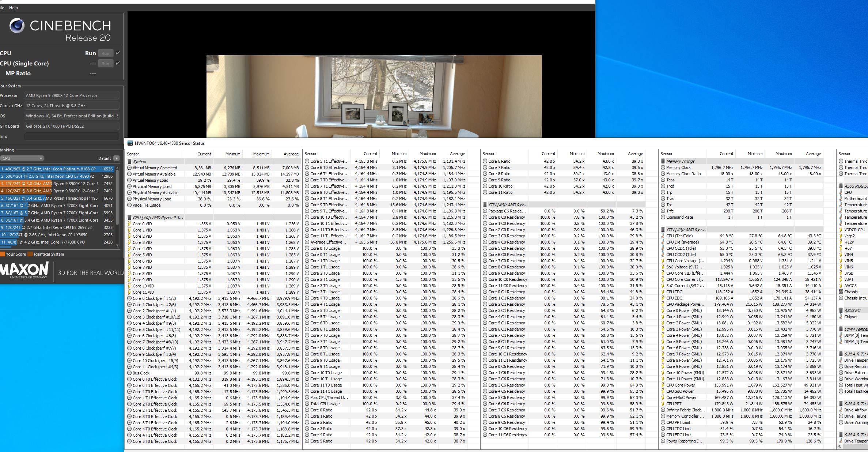Open the Help menu
Image resolution: width=868 pixels, height=452 pixels.
coord(14,8)
